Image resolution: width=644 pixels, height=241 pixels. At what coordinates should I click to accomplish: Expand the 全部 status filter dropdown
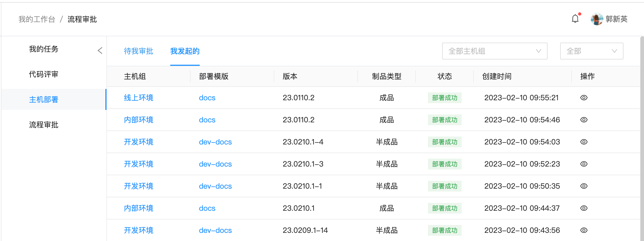(591, 51)
